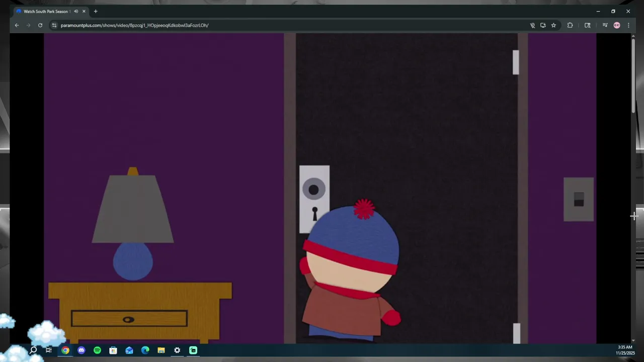Open Settings gear on taskbar
This screenshot has height=362, width=644.
coord(177,350)
